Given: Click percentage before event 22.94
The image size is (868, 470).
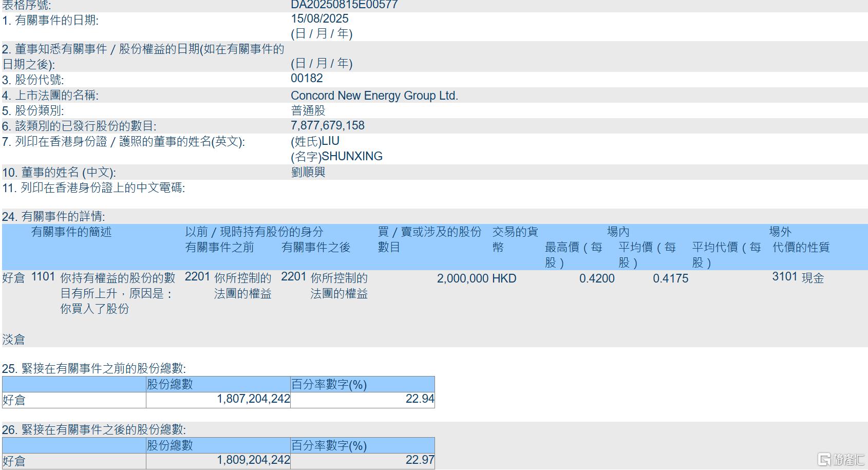Looking at the screenshot, I should tap(420, 399).
